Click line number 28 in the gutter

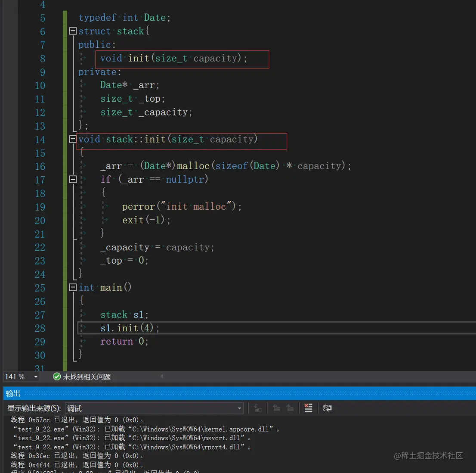click(40, 328)
